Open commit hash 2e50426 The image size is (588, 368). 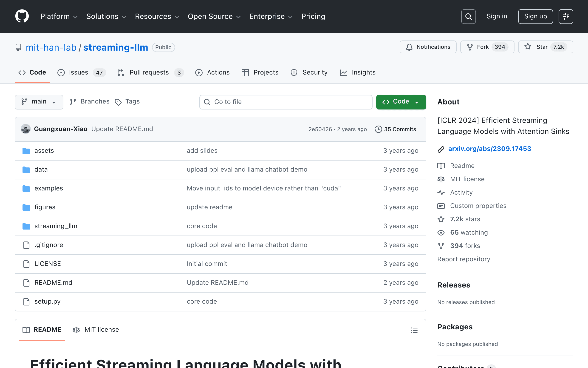tap(320, 129)
